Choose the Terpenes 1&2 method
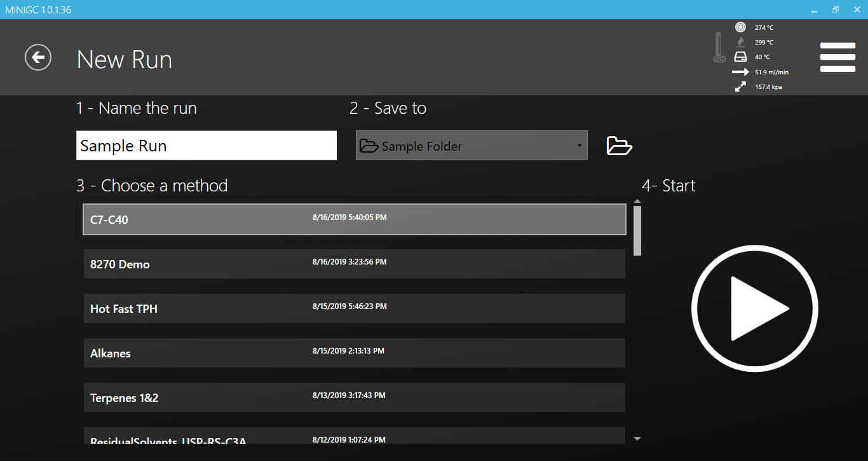This screenshot has height=461, width=868. click(x=354, y=397)
